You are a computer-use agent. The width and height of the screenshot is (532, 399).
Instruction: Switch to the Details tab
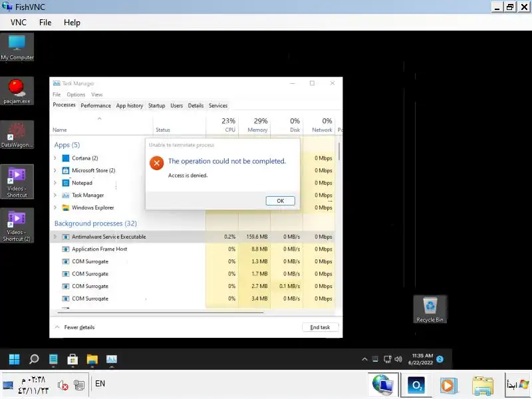(x=196, y=106)
